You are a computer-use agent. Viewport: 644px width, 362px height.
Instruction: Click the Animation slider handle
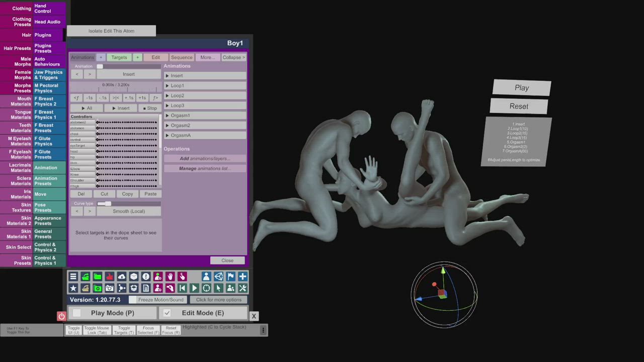pyautogui.click(x=100, y=66)
